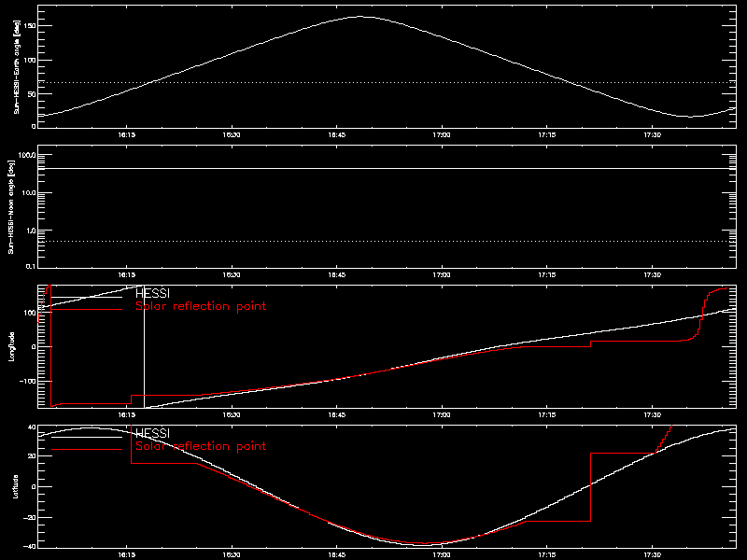Image resolution: width=747 pixels, height=560 pixels.
Task: Click the 1.0 tick on Sun-HESSI-Moon axis
Action: click(31, 231)
